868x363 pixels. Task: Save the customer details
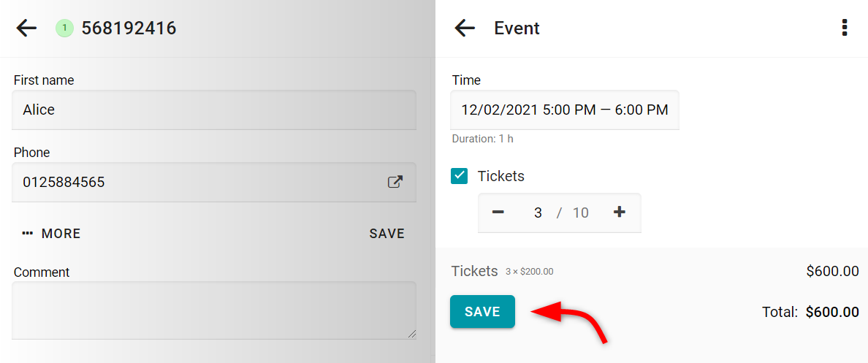387,234
